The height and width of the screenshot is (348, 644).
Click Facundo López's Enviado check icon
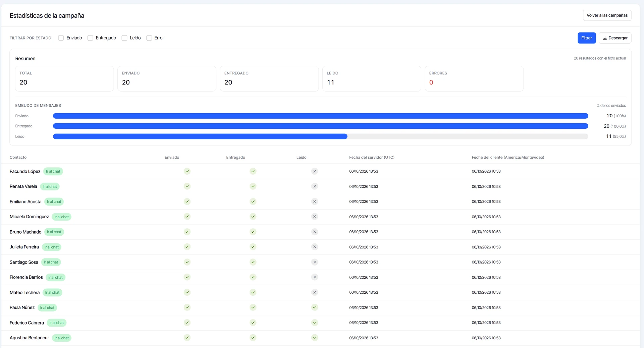[x=187, y=171]
